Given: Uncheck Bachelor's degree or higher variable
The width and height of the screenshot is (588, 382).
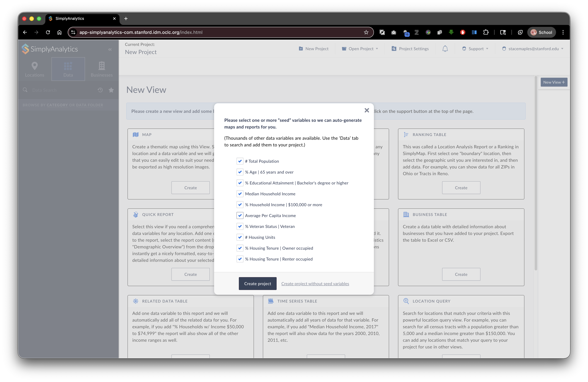Looking at the screenshot, I should pyautogui.click(x=240, y=183).
